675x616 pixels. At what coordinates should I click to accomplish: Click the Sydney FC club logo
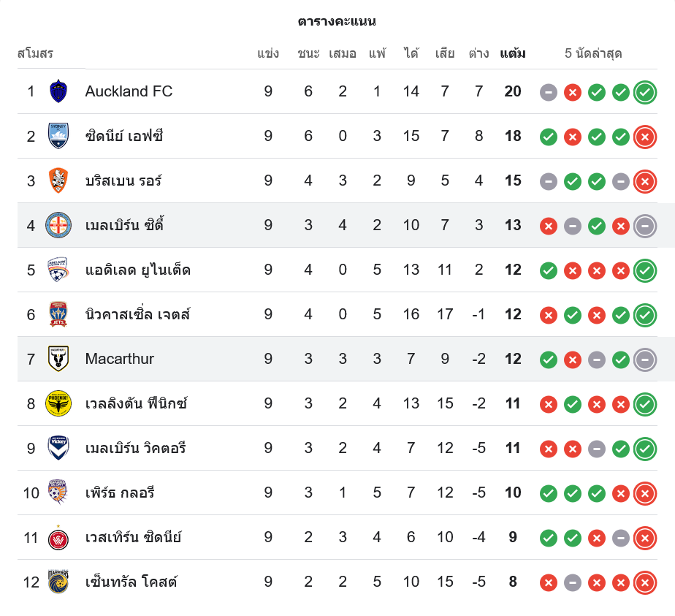pos(58,136)
